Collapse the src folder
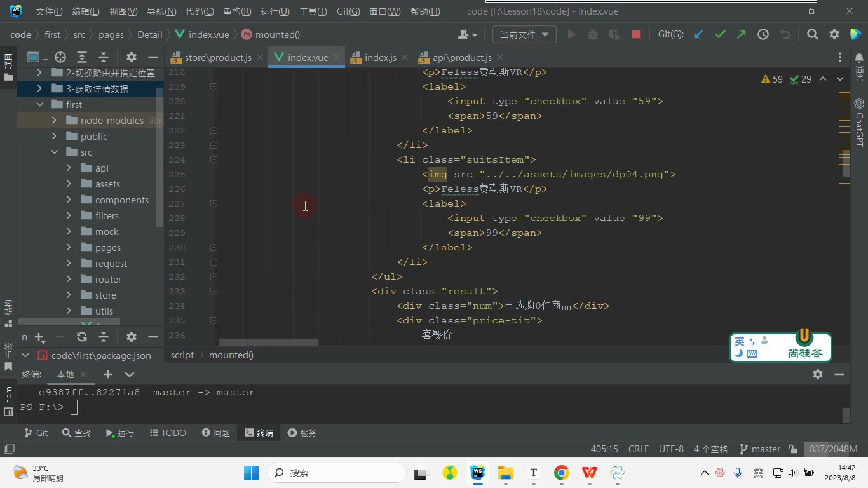868x488 pixels. 54,152
